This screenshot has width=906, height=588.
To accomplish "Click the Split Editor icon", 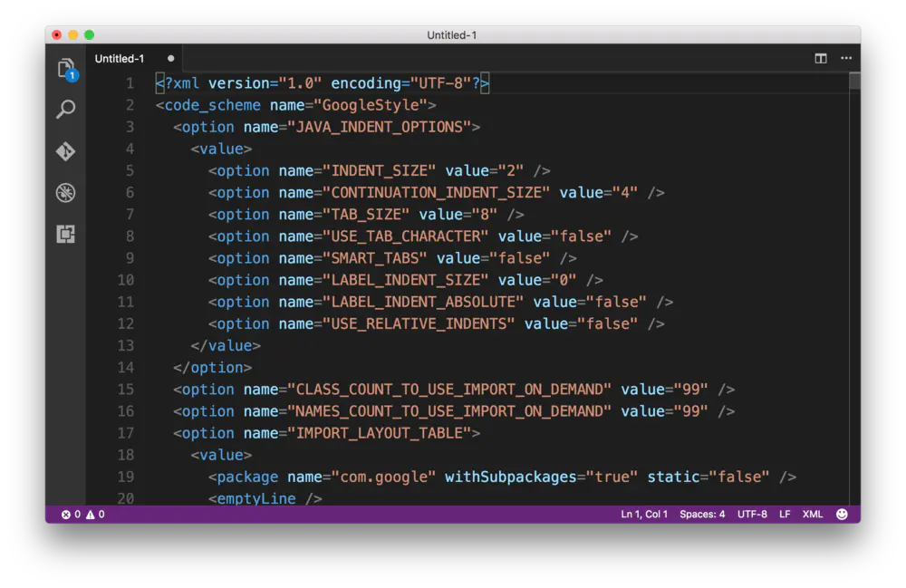I will [x=820, y=57].
